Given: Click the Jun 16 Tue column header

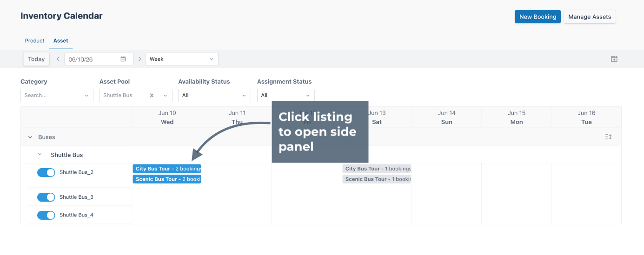Looking at the screenshot, I should [586, 118].
